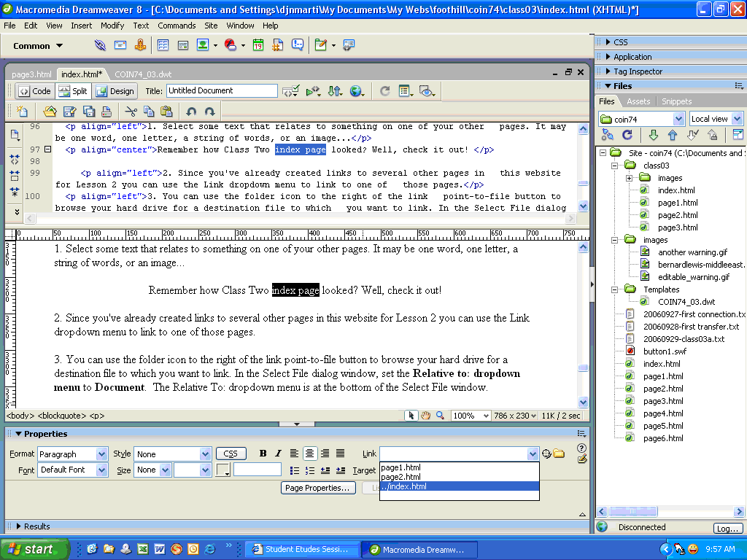Toggle Italic formatting
The image size is (747, 560).
[278, 454]
